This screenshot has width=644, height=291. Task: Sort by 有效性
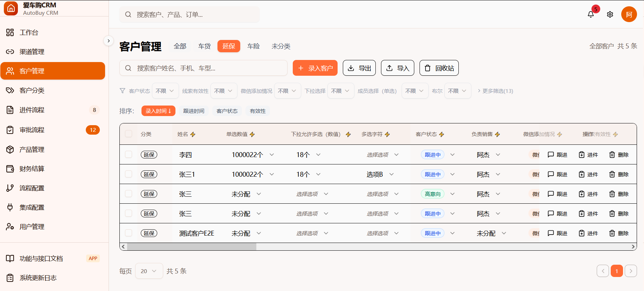click(x=258, y=111)
